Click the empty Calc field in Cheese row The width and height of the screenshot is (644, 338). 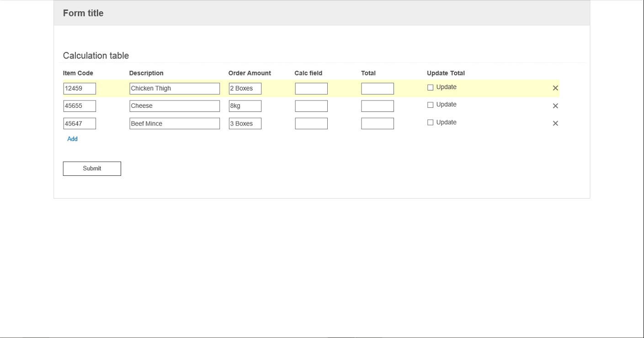311,106
